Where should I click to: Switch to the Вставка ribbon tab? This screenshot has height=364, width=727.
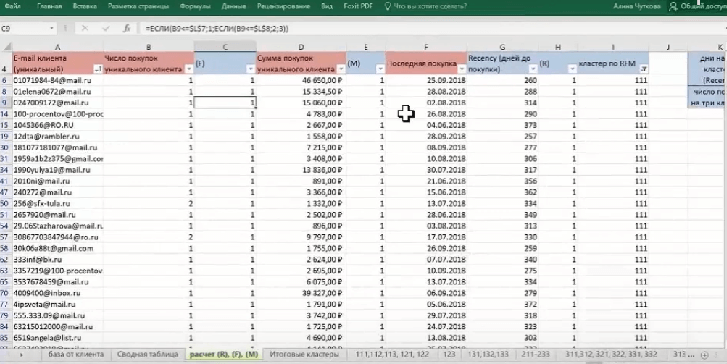click(x=85, y=6)
